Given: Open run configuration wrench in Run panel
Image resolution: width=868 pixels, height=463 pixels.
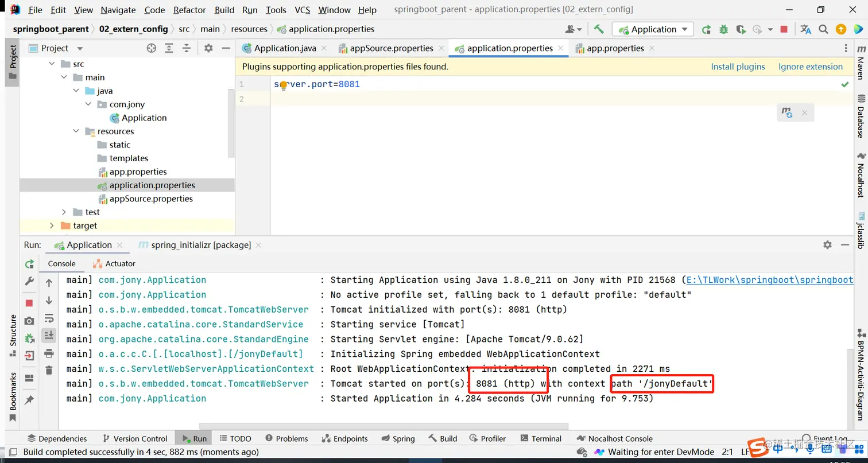Looking at the screenshot, I should (x=29, y=281).
